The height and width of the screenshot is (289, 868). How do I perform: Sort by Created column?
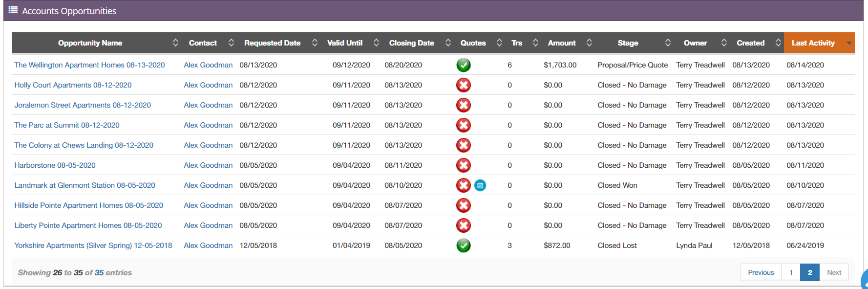tap(757, 43)
